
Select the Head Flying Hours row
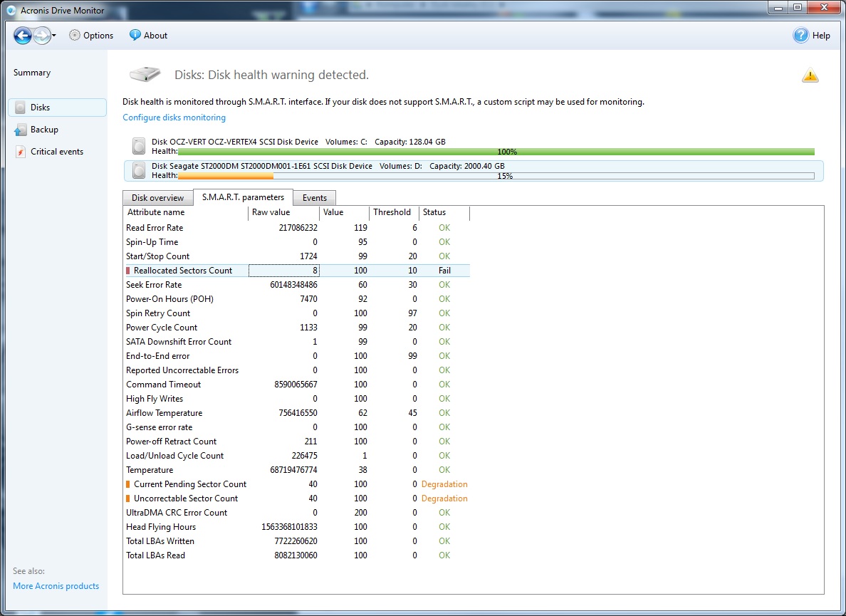(x=297, y=527)
